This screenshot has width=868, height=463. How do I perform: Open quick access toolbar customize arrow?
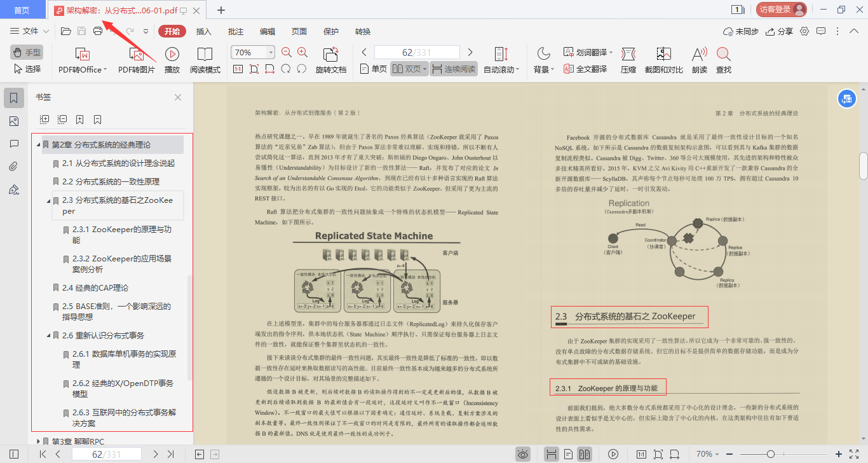[x=146, y=31]
